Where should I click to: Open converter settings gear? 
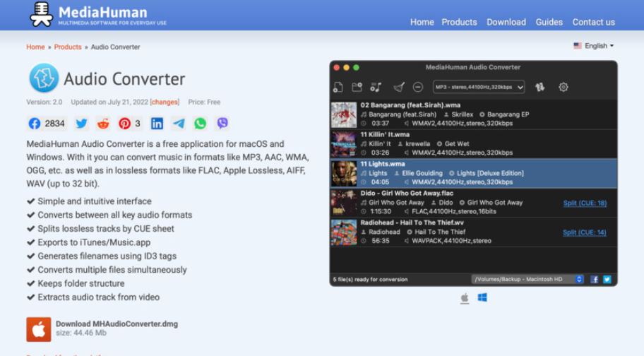[563, 87]
